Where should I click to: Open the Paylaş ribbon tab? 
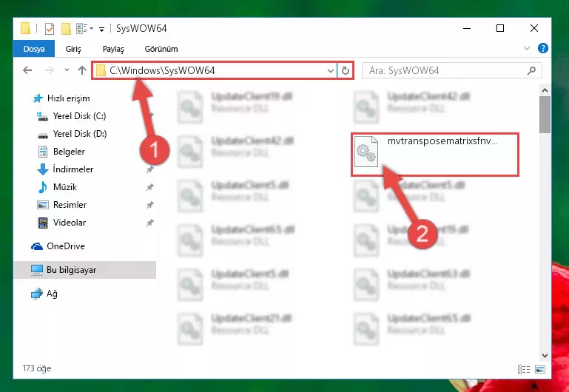(x=113, y=49)
